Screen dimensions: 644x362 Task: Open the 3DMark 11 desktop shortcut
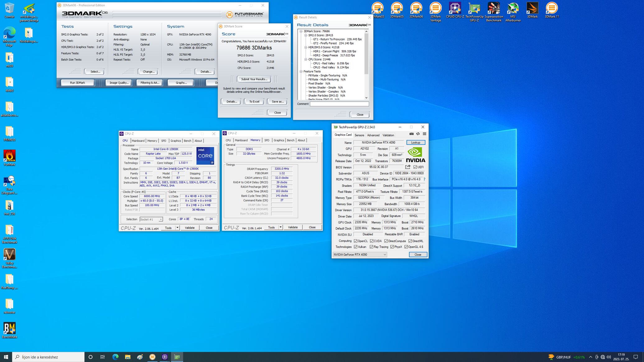(x=552, y=10)
